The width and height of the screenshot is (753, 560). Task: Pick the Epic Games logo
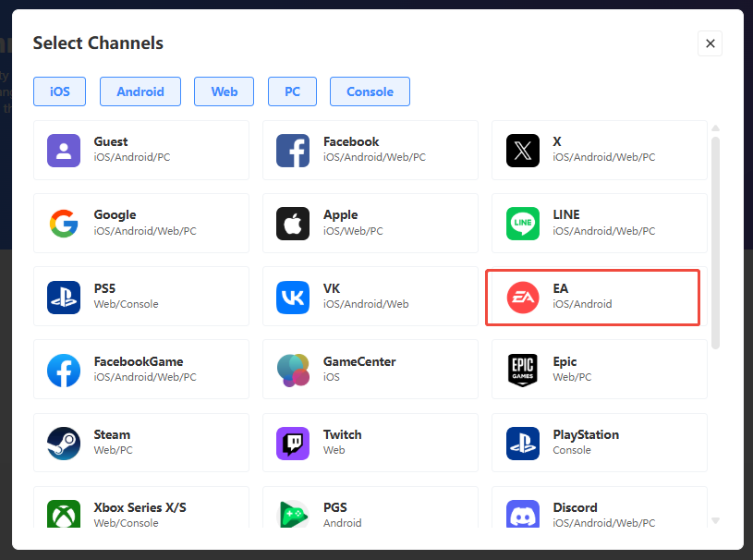(523, 371)
